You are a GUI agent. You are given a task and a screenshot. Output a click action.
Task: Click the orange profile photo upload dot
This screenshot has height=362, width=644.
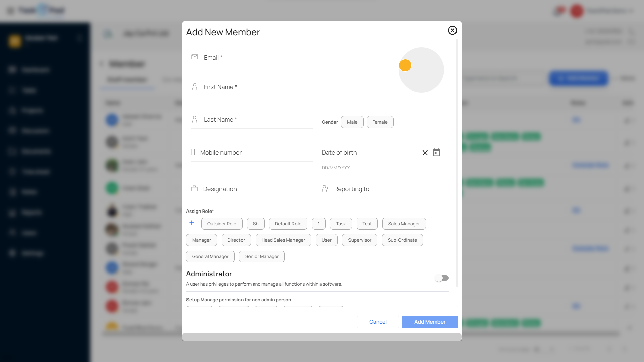tap(405, 65)
